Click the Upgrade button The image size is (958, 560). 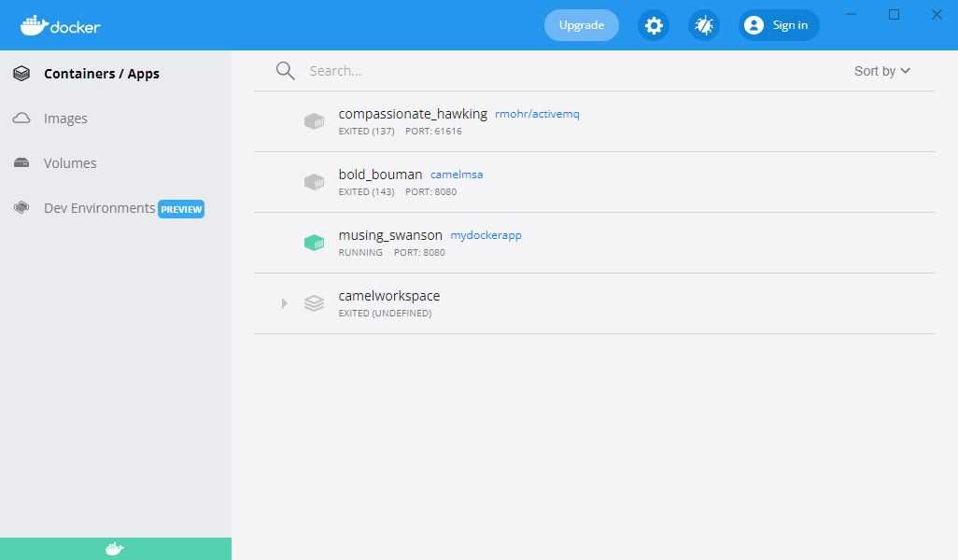click(x=582, y=25)
